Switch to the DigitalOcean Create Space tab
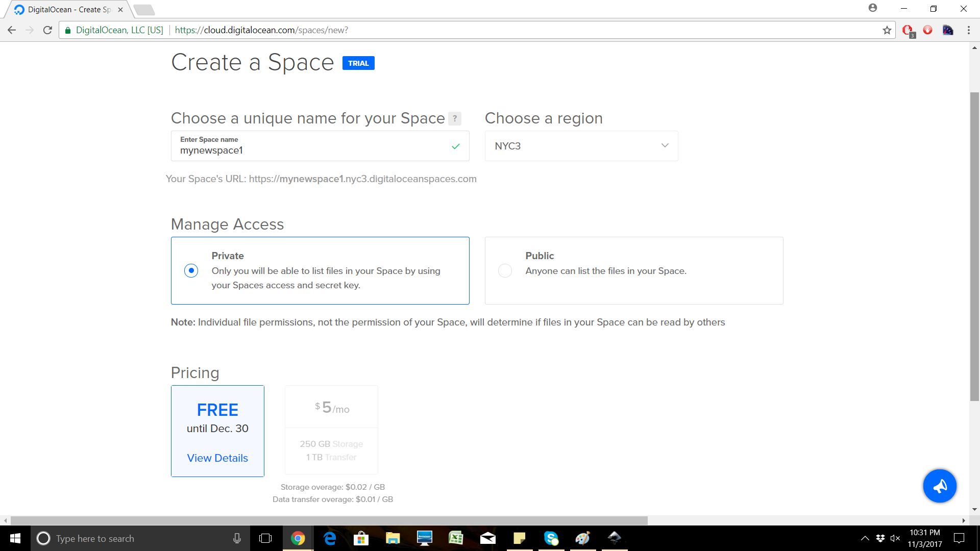This screenshot has height=551, width=980. [69, 9]
